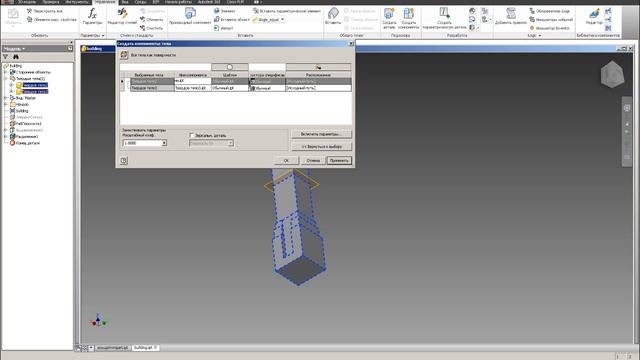Viewport: 640px width, 360px height.
Task: Click the Apply button
Action: tap(339, 160)
